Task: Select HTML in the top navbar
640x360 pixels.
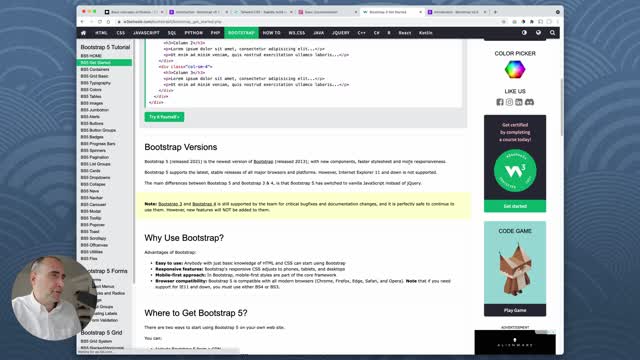Action: [101, 33]
